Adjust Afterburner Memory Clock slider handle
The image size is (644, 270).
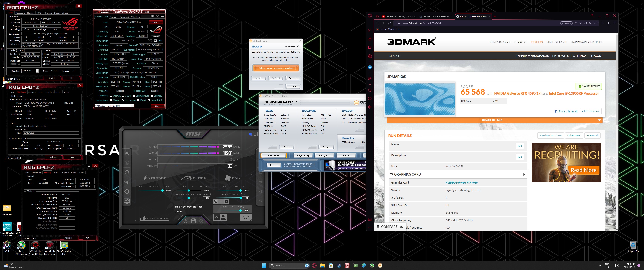click(x=189, y=198)
